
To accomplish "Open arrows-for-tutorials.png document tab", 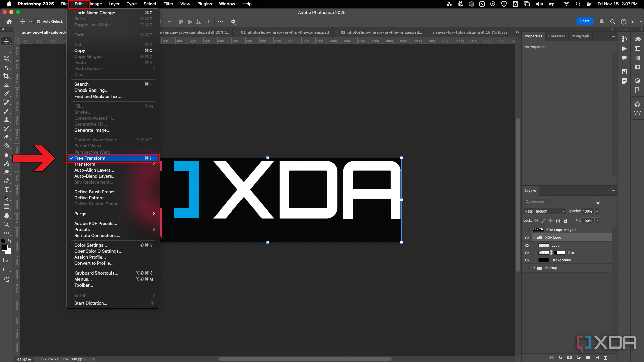I will point(470,33).
